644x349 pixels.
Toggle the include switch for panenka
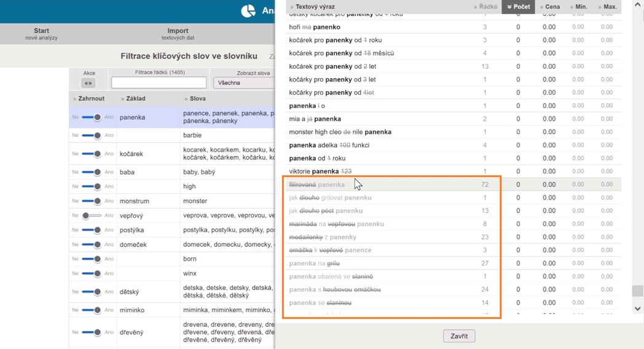(x=91, y=117)
